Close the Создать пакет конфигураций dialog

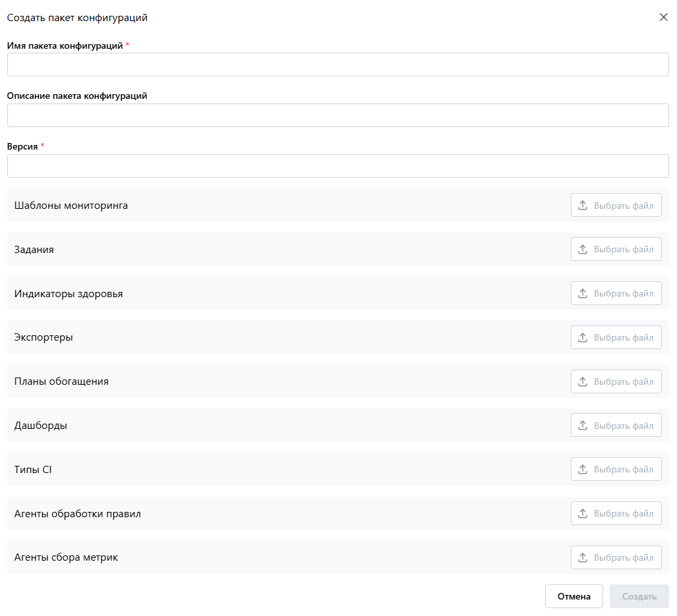664,17
